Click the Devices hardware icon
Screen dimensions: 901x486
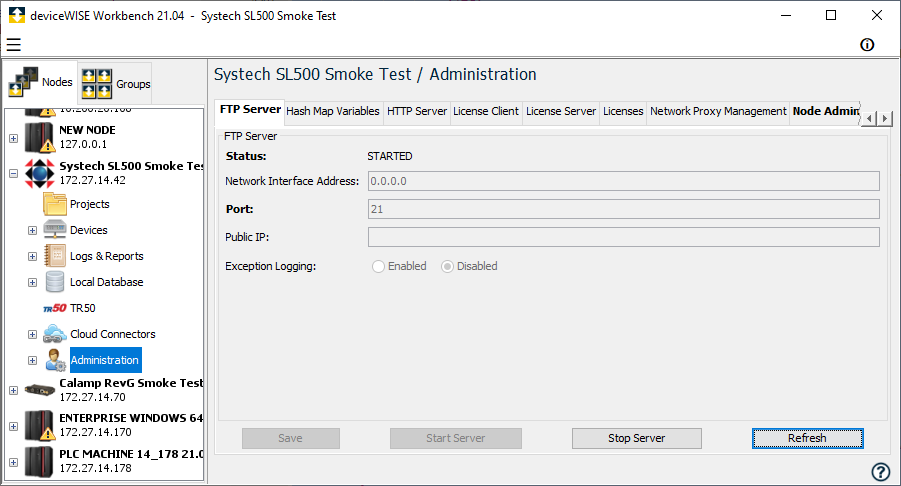[x=55, y=230]
